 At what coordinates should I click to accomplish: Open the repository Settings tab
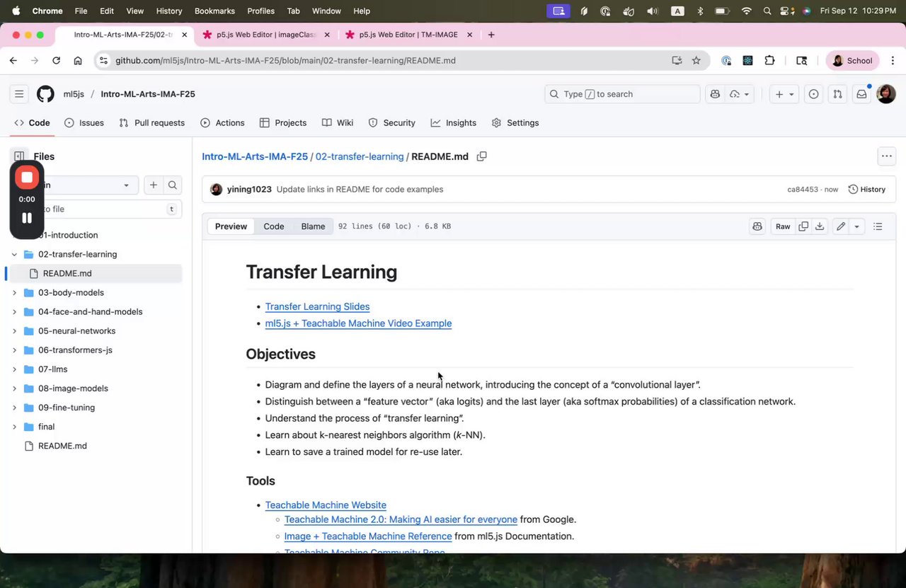click(x=515, y=123)
